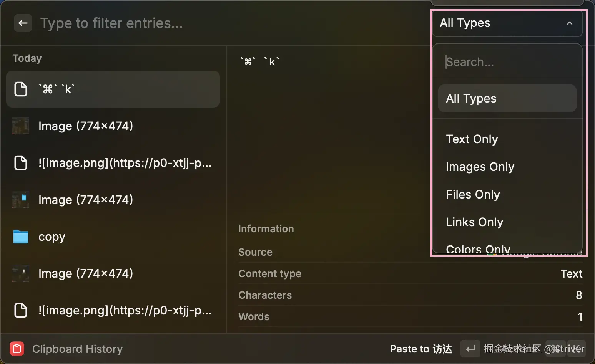The height and width of the screenshot is (364, 595).
Task: Pick the Colors Only filter option
Action: [478, 248]
